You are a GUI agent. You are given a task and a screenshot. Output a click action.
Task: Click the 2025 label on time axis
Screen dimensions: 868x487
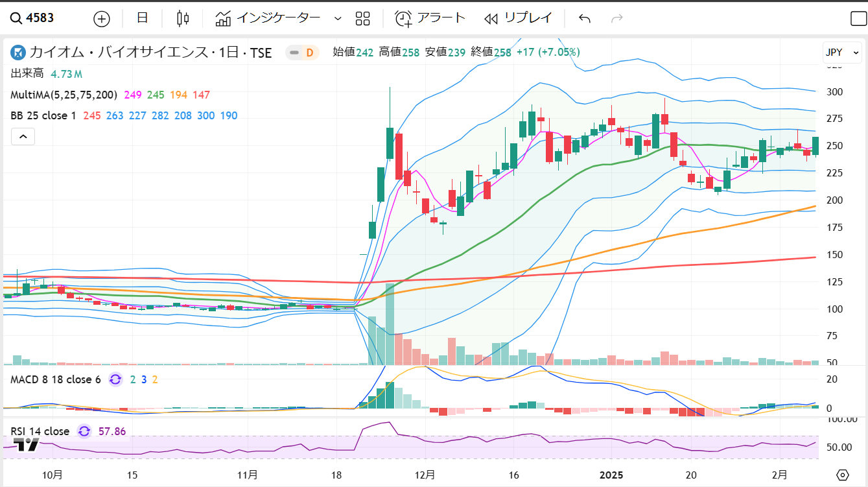click(x=610, y=475)
